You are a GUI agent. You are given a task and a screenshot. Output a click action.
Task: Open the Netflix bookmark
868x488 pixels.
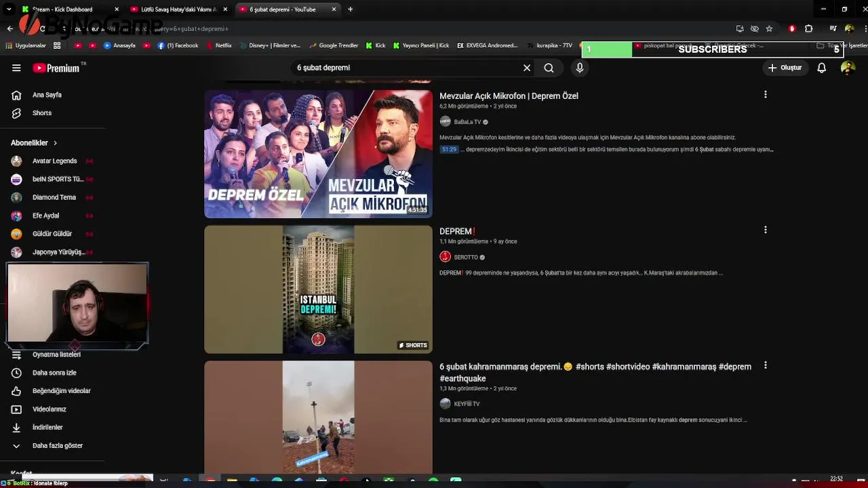click(x=219, y=45)
